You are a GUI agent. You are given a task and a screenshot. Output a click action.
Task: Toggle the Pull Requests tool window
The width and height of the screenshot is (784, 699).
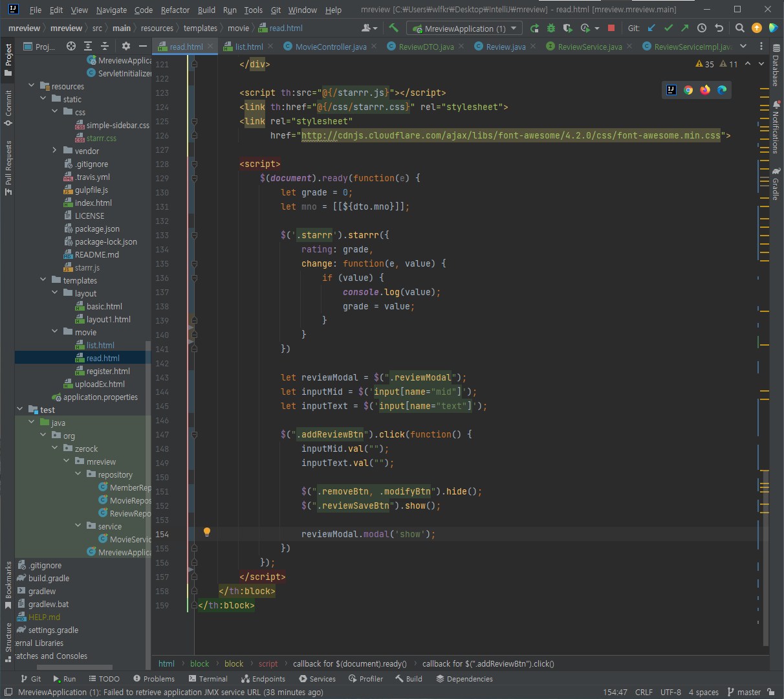(x=8, y=168)
